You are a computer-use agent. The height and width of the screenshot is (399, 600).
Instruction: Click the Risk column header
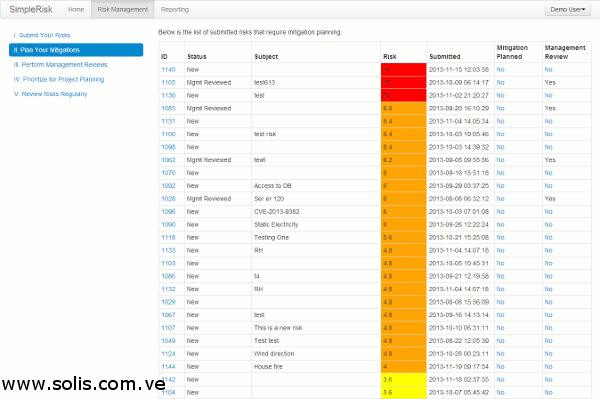pos(390,57)
